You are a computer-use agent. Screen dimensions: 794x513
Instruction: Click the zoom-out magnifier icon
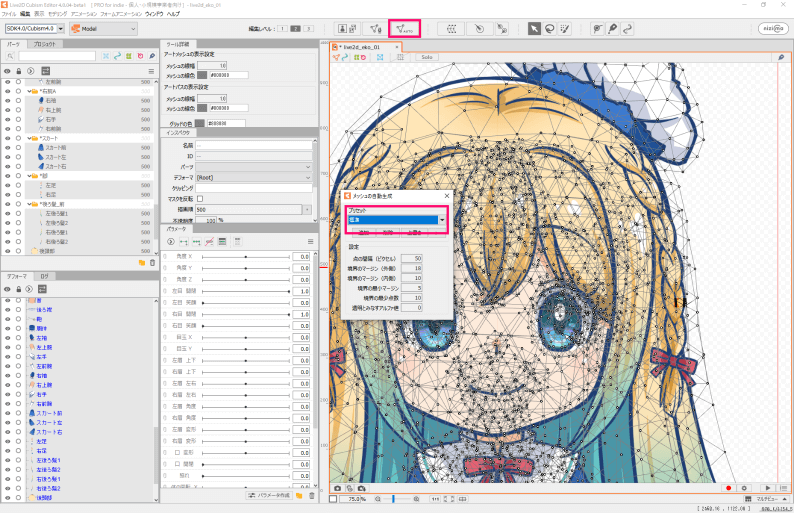(x=378, y=499)
